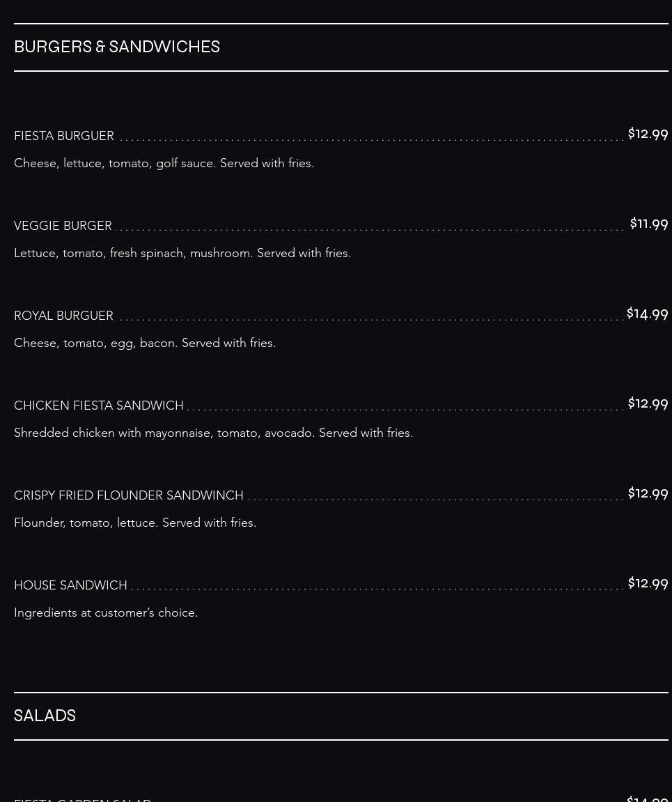Click the Chicken Fiesta Sandwich $12.99 price
Image resolution: width=672 pixels, height=802 pixels.
pos(648,403)
